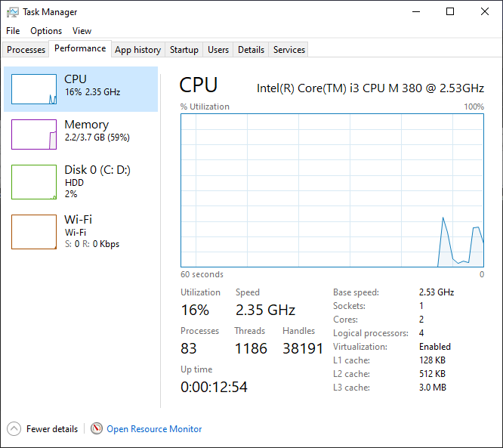Open the Options menu
The height and width of the screenshot is (448, 503).
(46, 31)
